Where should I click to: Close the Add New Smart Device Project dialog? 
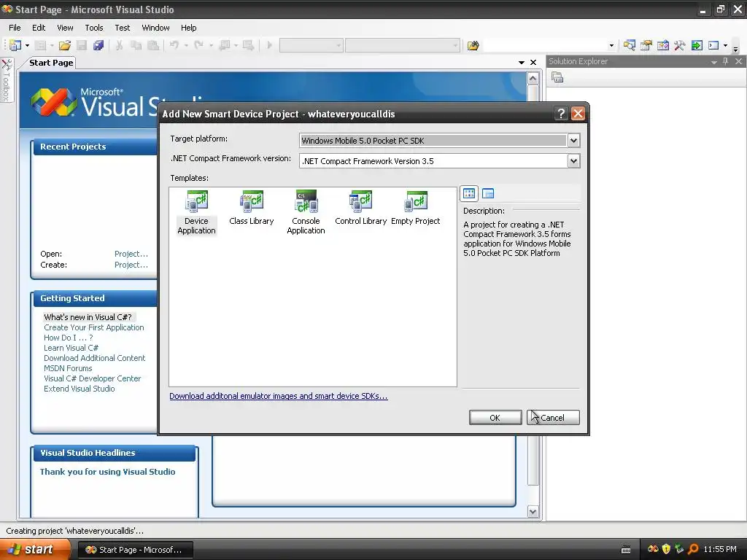pyautogui.click(x=578, y=113)
